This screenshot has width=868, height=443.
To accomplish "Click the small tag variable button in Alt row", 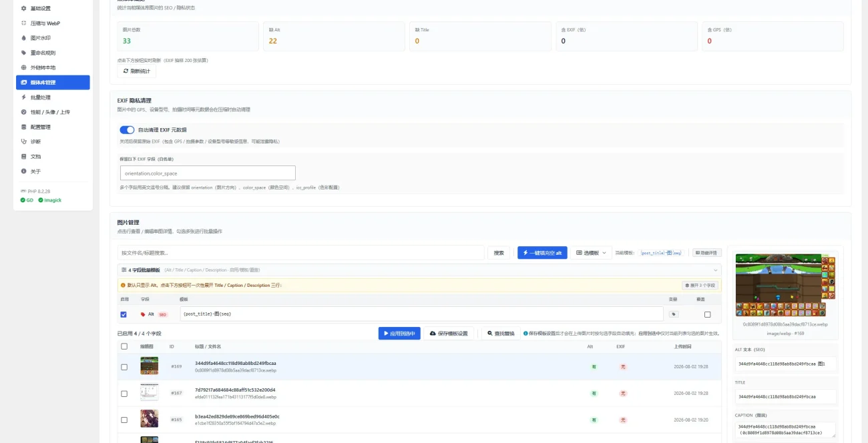I will [674, 314].
